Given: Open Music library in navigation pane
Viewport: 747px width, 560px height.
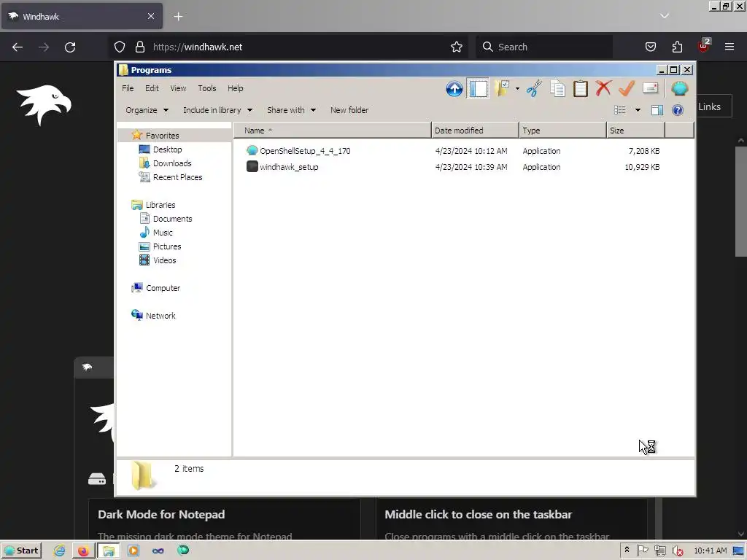Looking at the screenshot, I should pyautogui.click(x=163, y=233).
